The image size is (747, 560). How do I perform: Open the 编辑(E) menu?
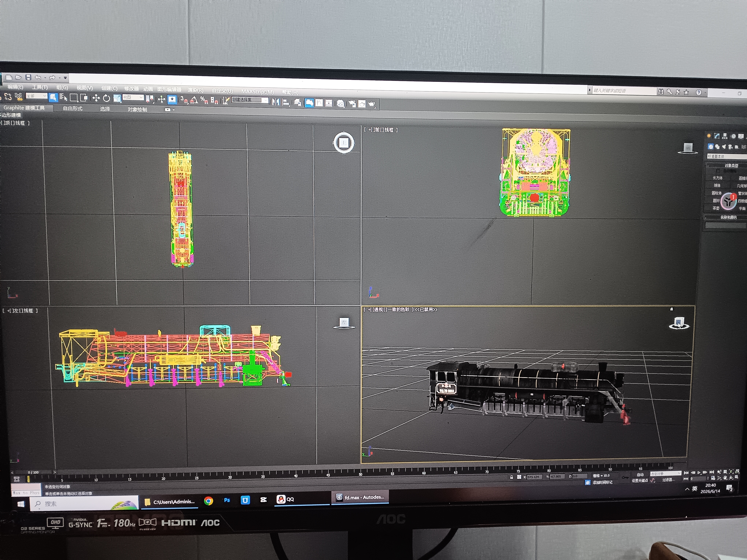(x=15, y=87)
